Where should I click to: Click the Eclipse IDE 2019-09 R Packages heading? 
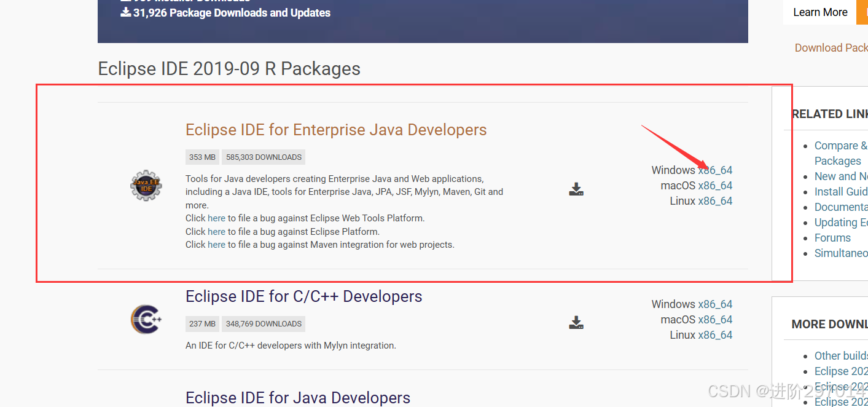coord(229,69)
